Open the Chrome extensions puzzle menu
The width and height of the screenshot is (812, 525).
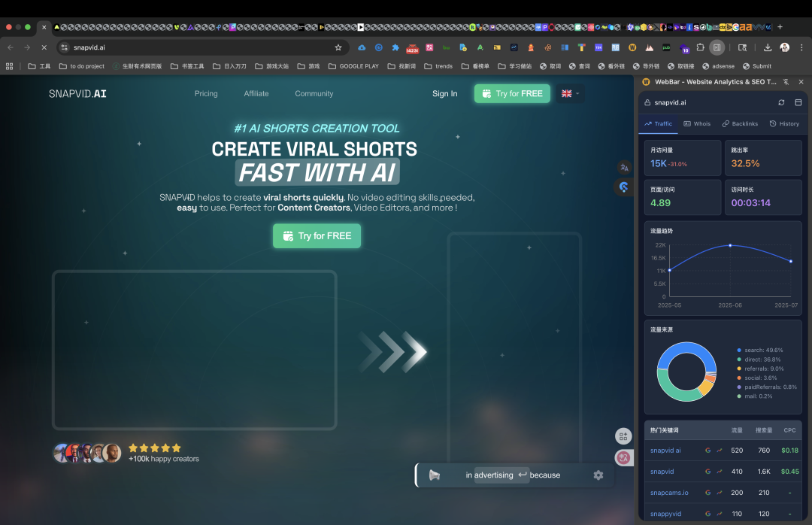700,47
